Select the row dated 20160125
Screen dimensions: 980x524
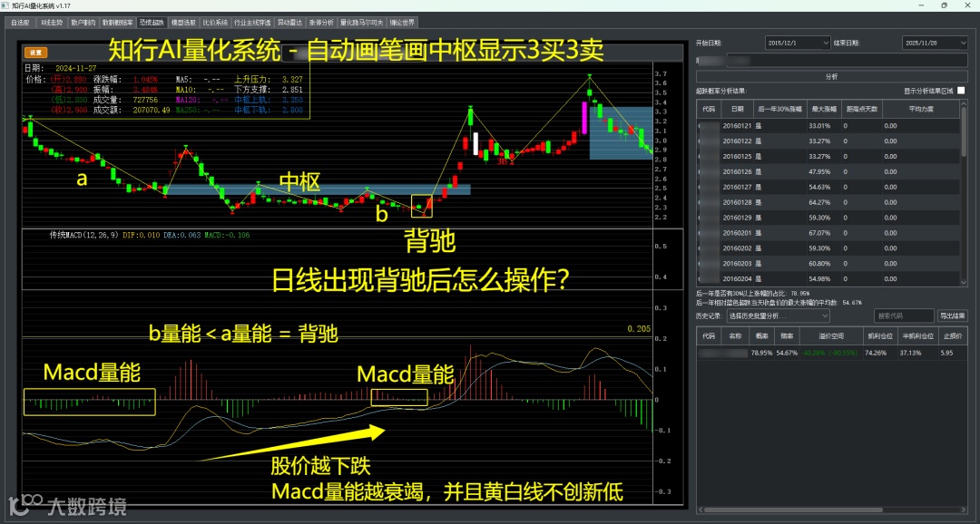click(x=828, y=156)
